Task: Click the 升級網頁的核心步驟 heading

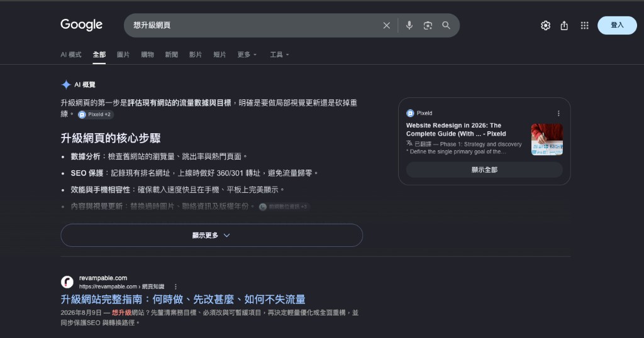Action: (x=111, y=138)
